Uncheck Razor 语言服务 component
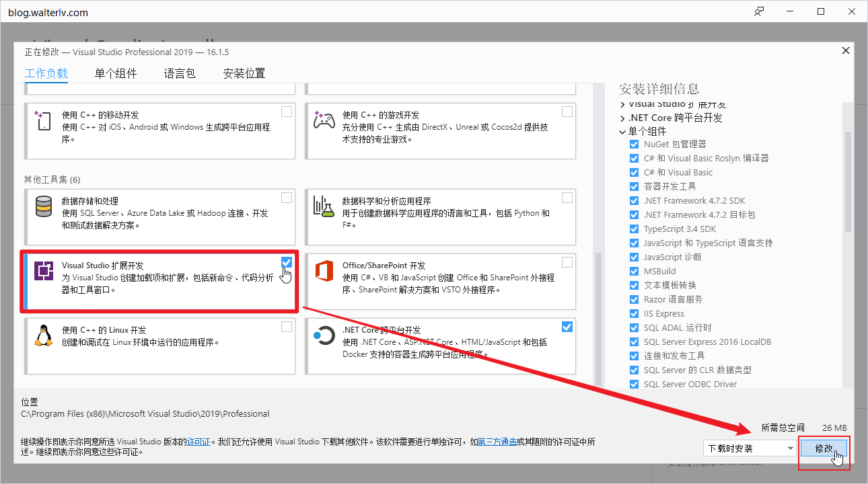 pos(634,300)
